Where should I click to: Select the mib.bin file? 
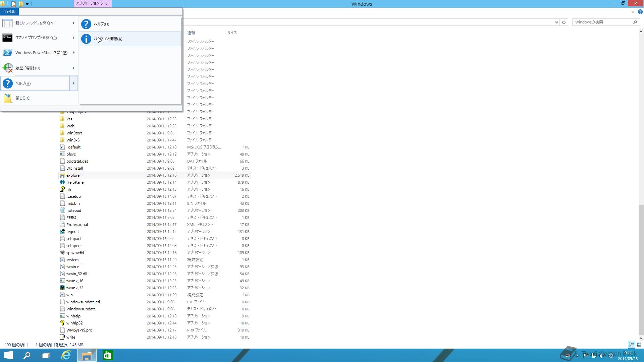point(155,203)
